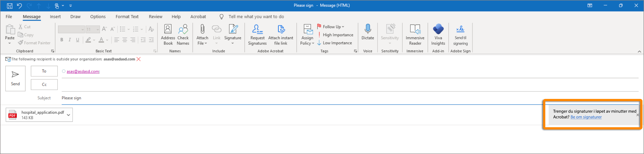Click Send til signering Adobe Sign icon
This screenshot has width=644, height=154.
pyautogui.click(x=460, y=29)
